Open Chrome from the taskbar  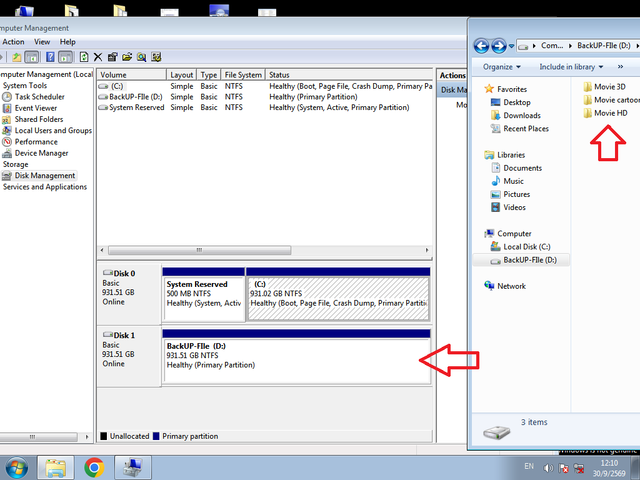coord(94,467)
